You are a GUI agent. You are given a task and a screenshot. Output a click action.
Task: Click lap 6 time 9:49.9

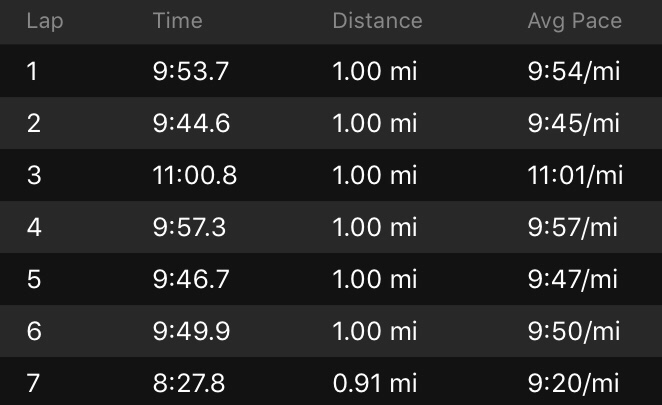190,332
